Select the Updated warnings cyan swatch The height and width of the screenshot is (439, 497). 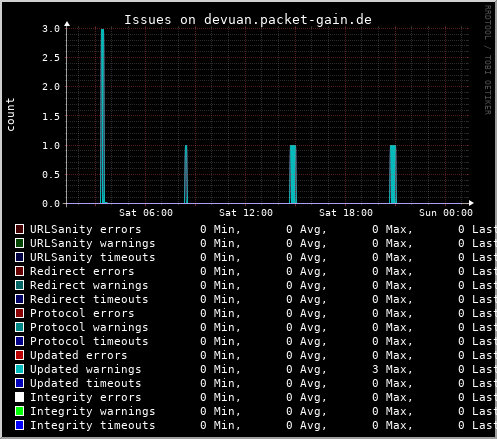pos(19,369)
